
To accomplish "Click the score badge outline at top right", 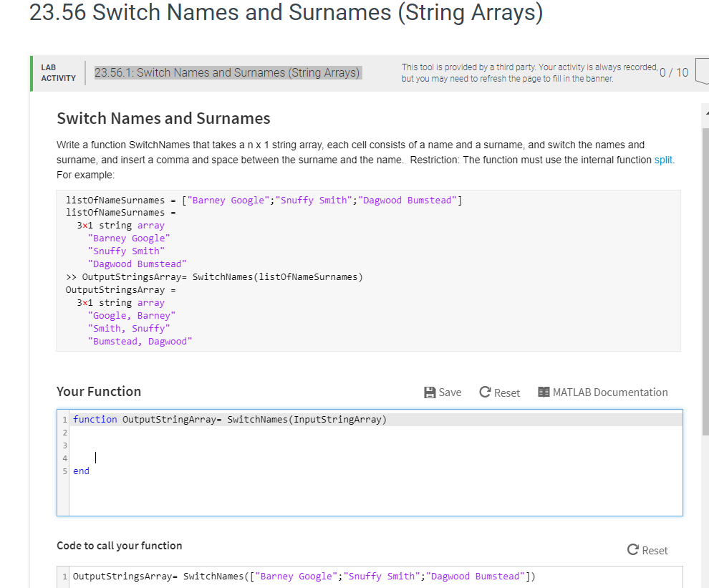I will coord(702,72).
